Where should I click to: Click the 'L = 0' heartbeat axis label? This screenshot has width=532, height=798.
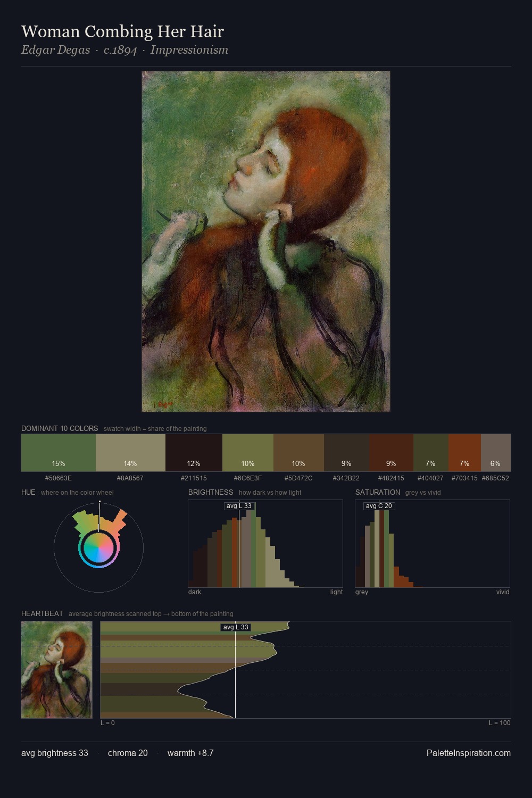[107, 723]
